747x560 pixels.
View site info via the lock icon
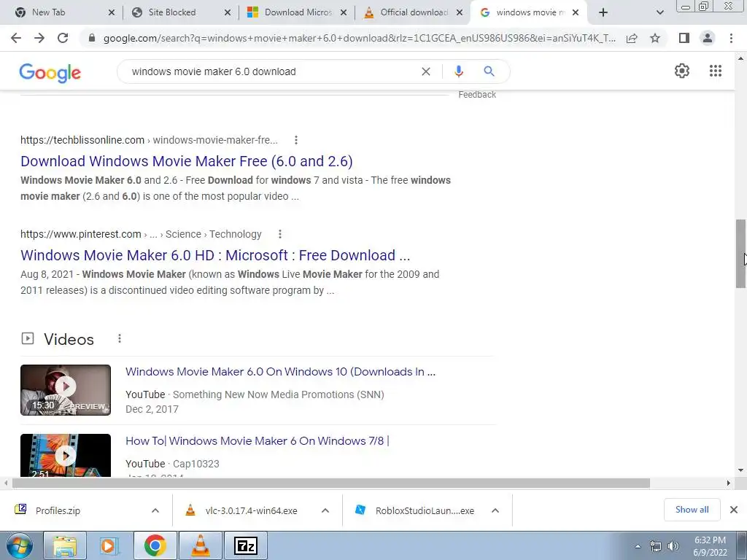[x=92, y=38]
